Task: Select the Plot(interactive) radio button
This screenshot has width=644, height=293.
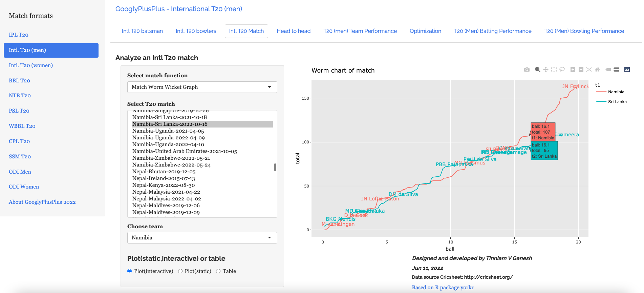Action: pos(129,271)
